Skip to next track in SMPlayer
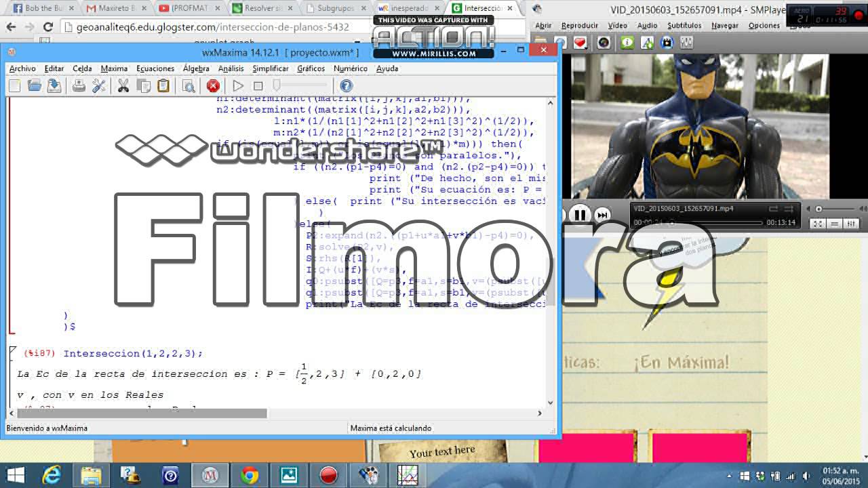Screen dimensions: 868x488 tap(601, 216)
